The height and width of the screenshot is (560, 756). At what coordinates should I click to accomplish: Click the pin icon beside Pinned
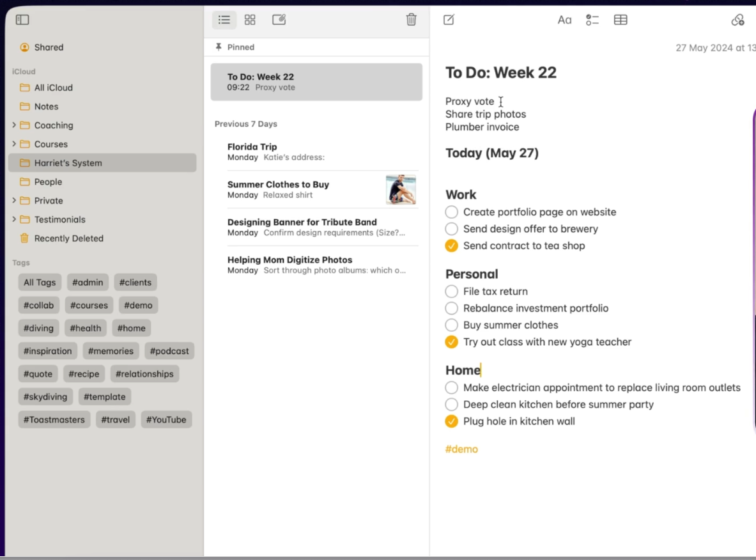coord(219,47)
